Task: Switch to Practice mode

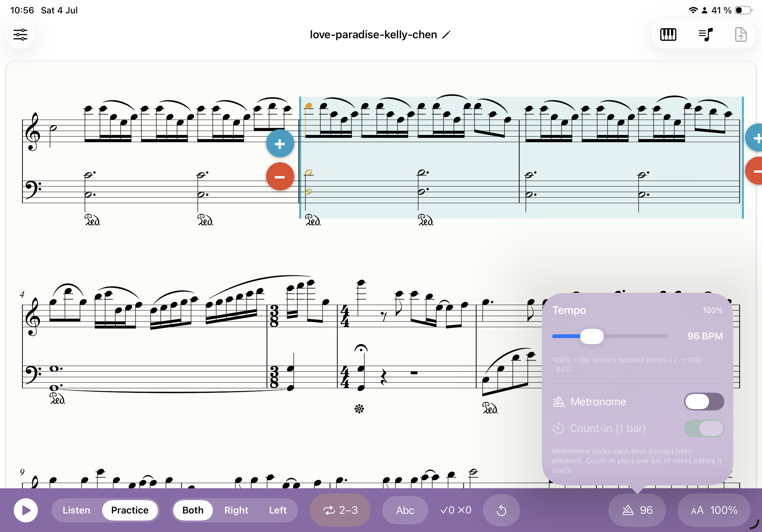Action: coord(130,510)
